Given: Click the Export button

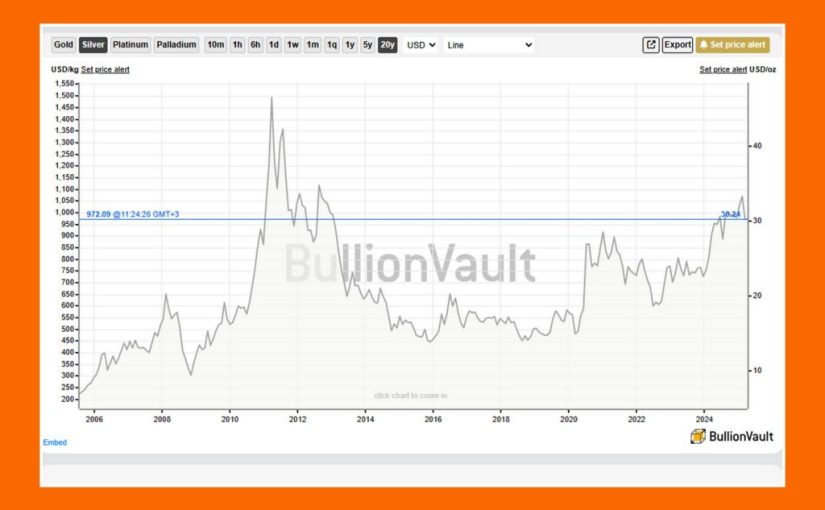Looking at the screenshot, I should pos(677,45).
